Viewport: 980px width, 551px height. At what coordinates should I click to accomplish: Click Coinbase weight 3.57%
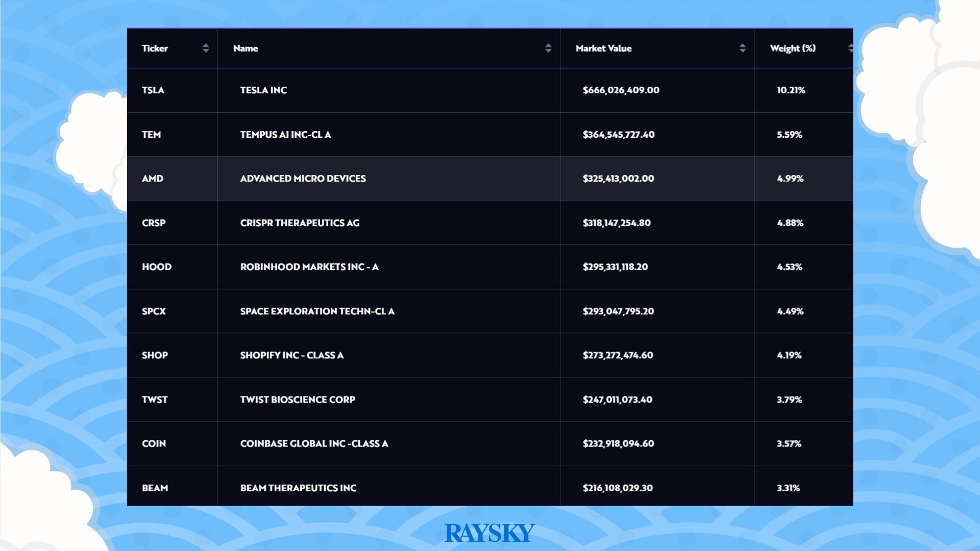click(789, 443)
